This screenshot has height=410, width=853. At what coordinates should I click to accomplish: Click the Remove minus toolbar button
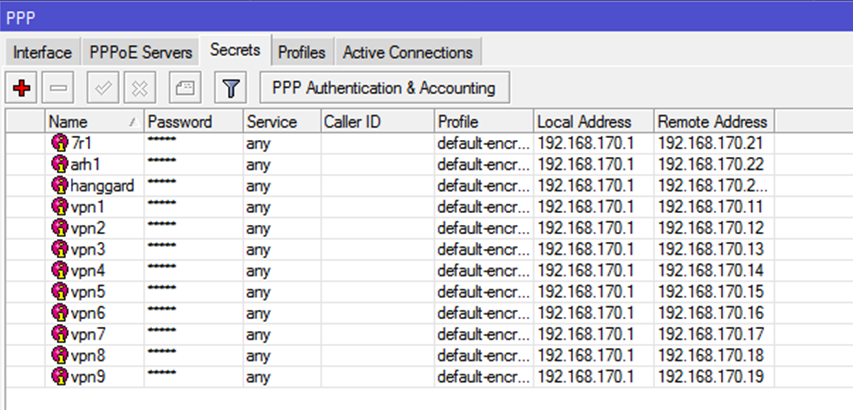[58, 88]
